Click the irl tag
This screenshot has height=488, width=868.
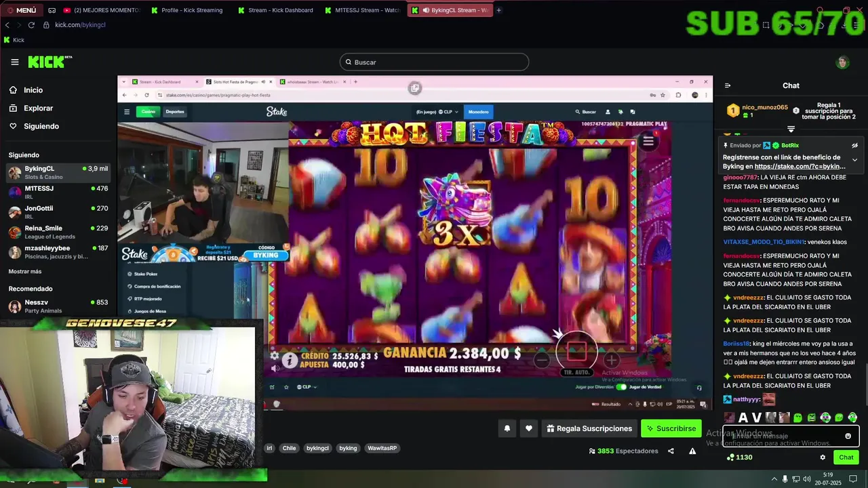point(269,448)
